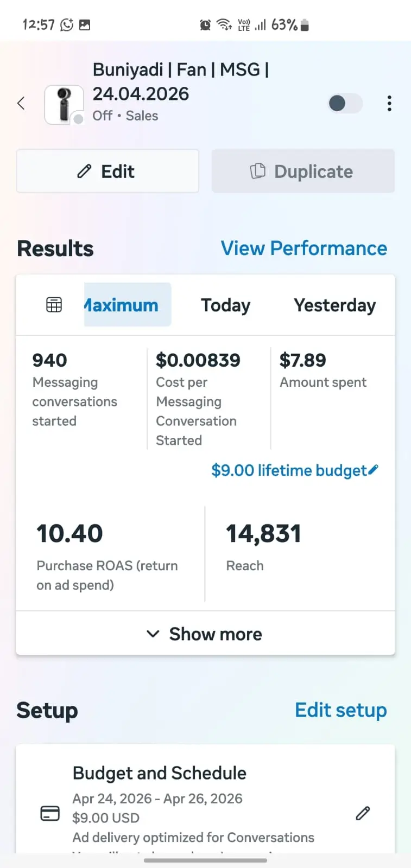Screen dimensions: 411x868
Task: Tap the credit card budget icon
Action: pos(50,813)
